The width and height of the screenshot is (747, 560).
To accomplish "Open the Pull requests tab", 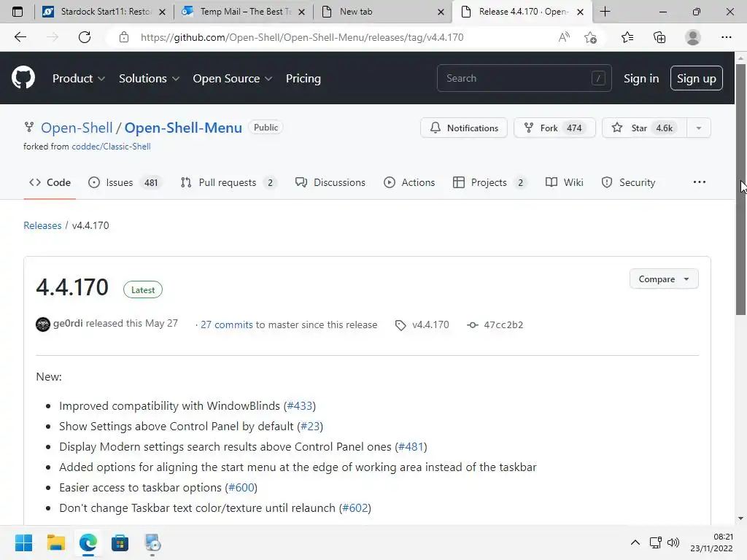I will click(228, 182).
